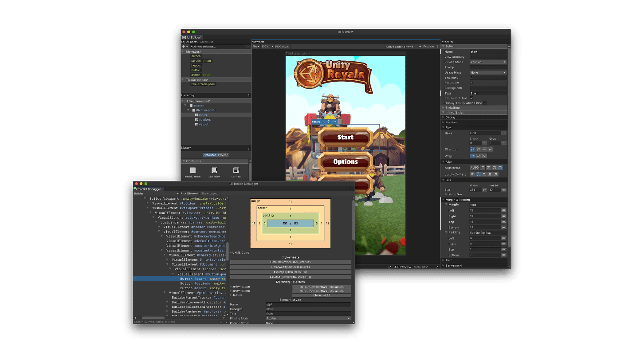Set Align Items to flex-end icon
The image size is (644, 362).
point(494,168)
